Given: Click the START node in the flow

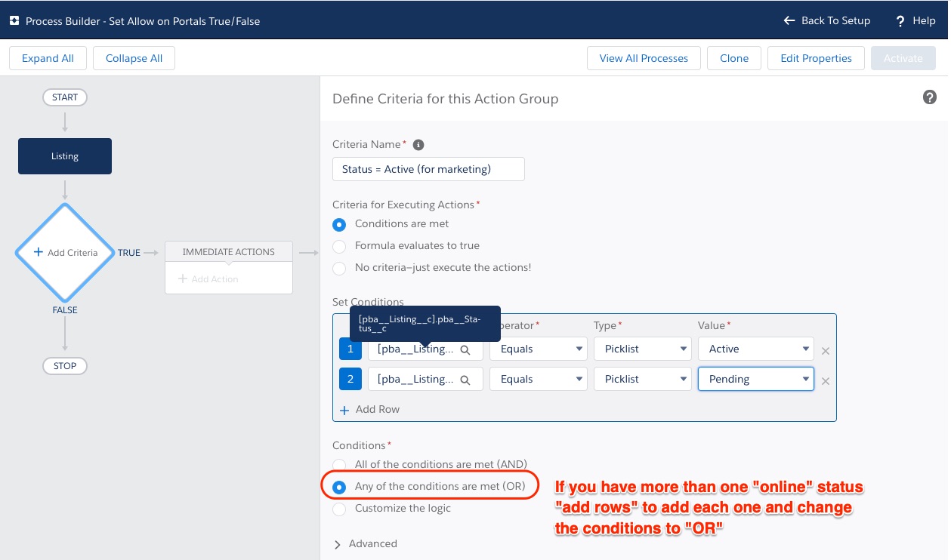Looking at the screenshot, I should tap(65, 97).
